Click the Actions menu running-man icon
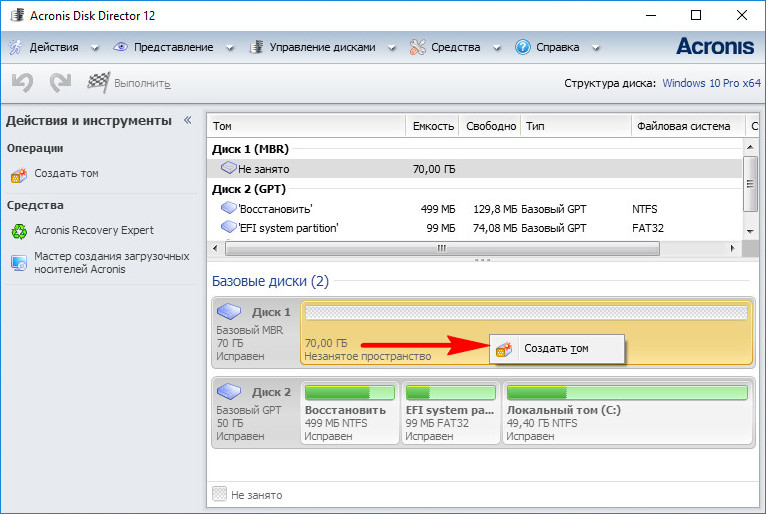The height and width of the screenshot is (514, 766). (16, 47)
